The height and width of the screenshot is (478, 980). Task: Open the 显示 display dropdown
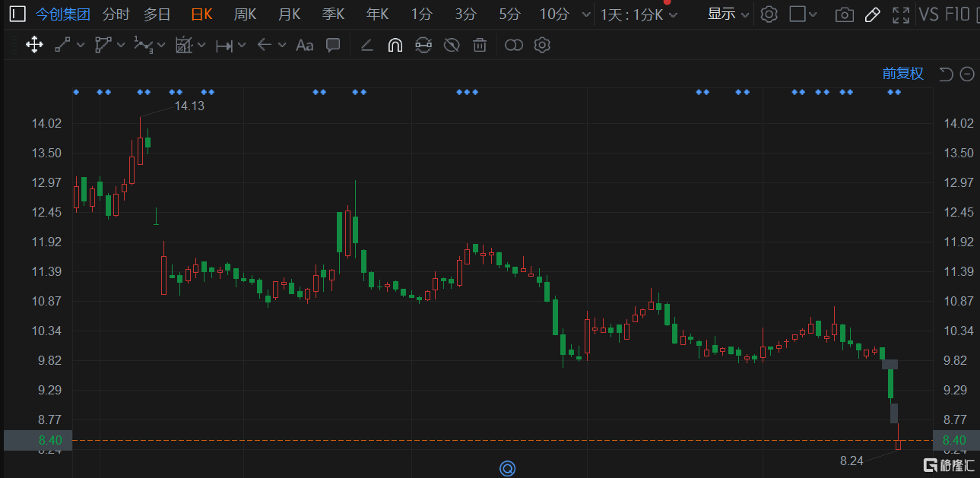pos(728,14)
